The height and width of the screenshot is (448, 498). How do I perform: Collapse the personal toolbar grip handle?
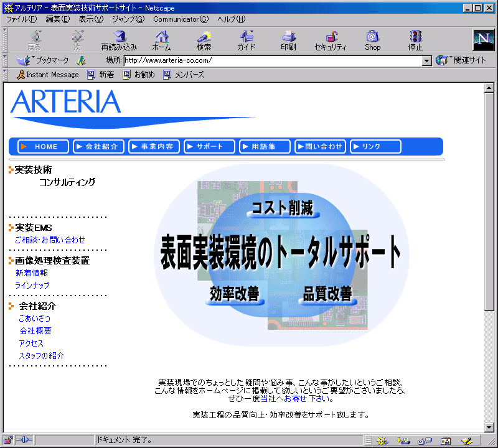[x=5, y=75]
